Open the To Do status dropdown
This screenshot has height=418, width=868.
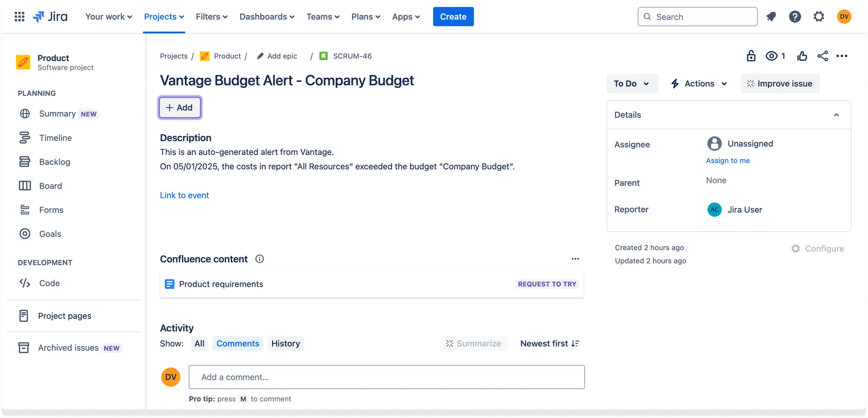(x=632, y=84)
